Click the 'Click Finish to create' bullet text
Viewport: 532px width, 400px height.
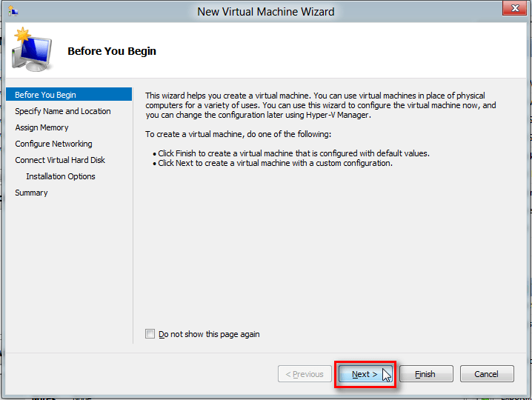tap(293, 153)
